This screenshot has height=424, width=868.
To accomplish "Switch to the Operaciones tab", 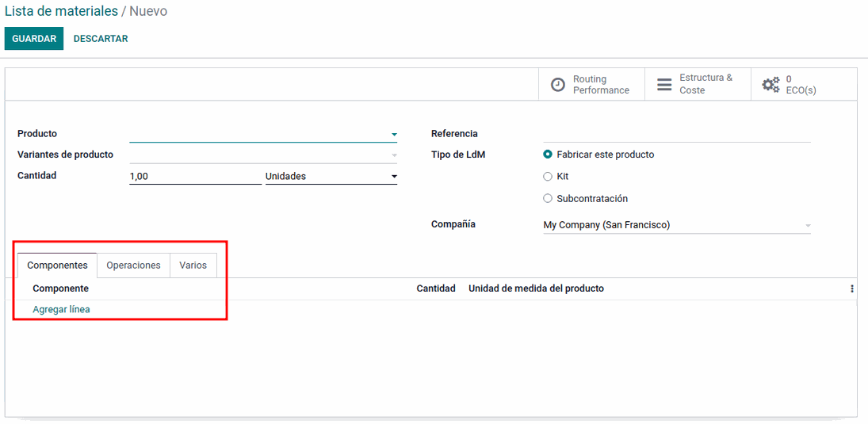I will 133,265.
